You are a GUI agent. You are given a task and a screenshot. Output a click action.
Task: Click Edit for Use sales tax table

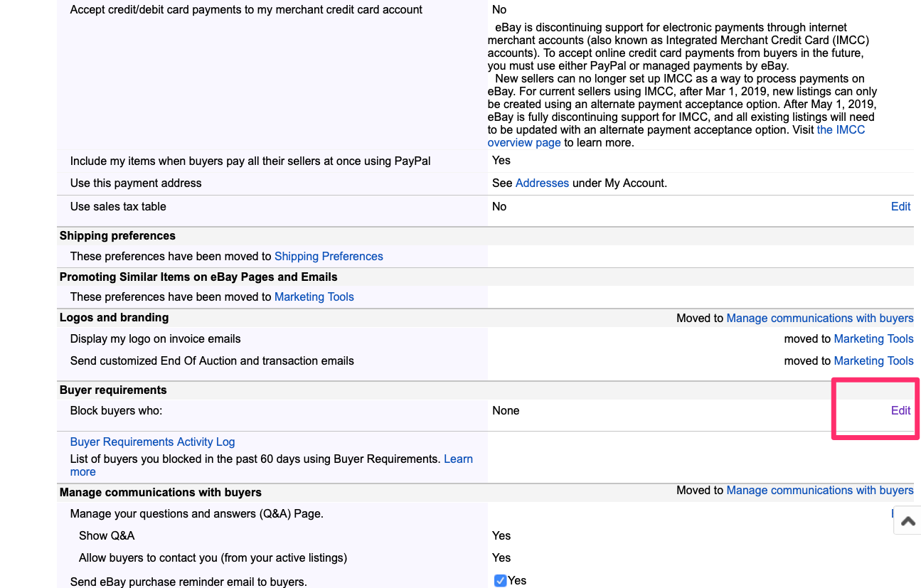[900, 206]
